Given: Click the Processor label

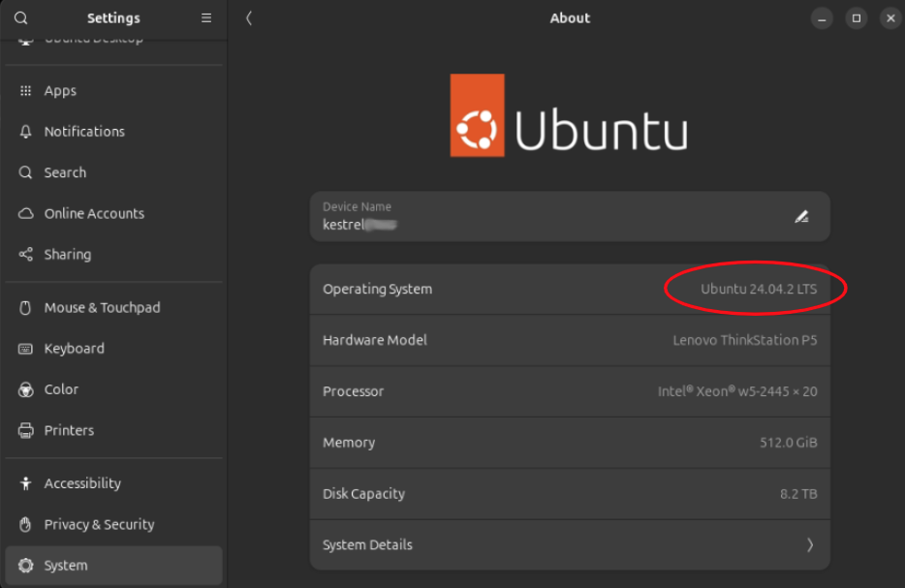Looking at the screenshot, I should coord(354,391).
